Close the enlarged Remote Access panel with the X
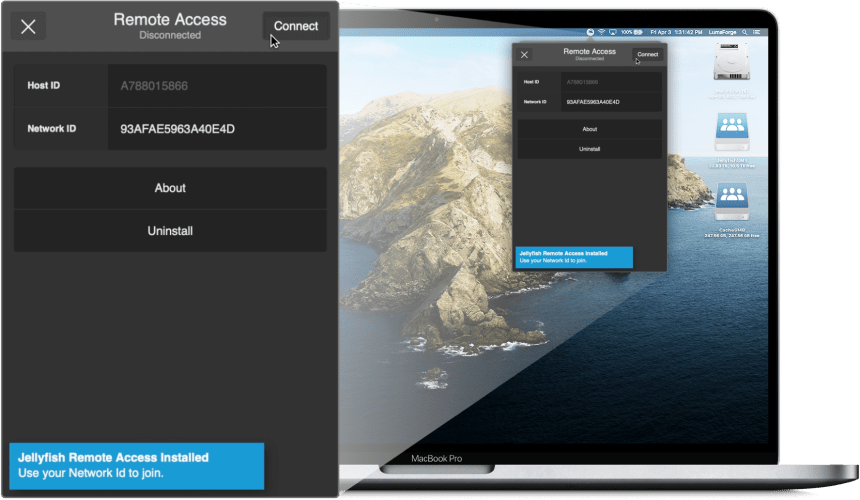 (28, 27)
